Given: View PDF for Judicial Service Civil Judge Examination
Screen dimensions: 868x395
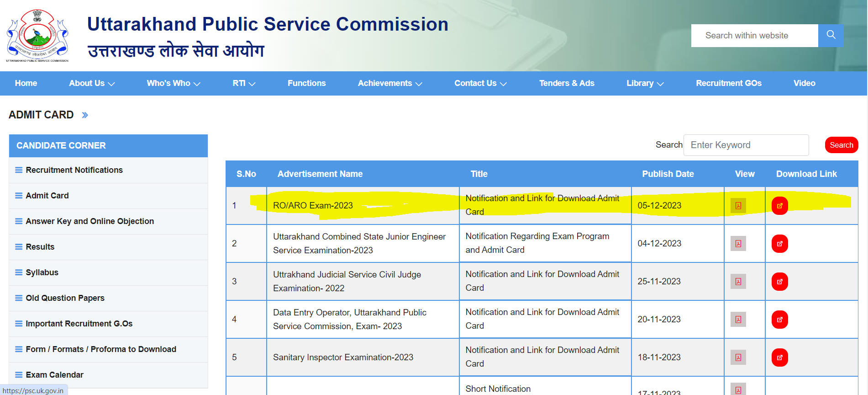Looking at the screenshot, I should pos(738,282).
